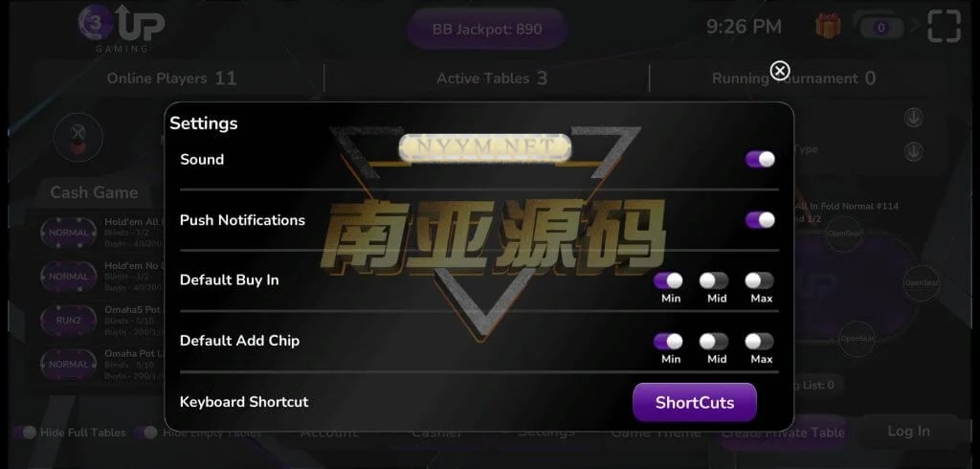The height and width of the screenshot is (469, 980).
Task: Toggle Hide Full Tables switch
Action: tap(26, 433)
